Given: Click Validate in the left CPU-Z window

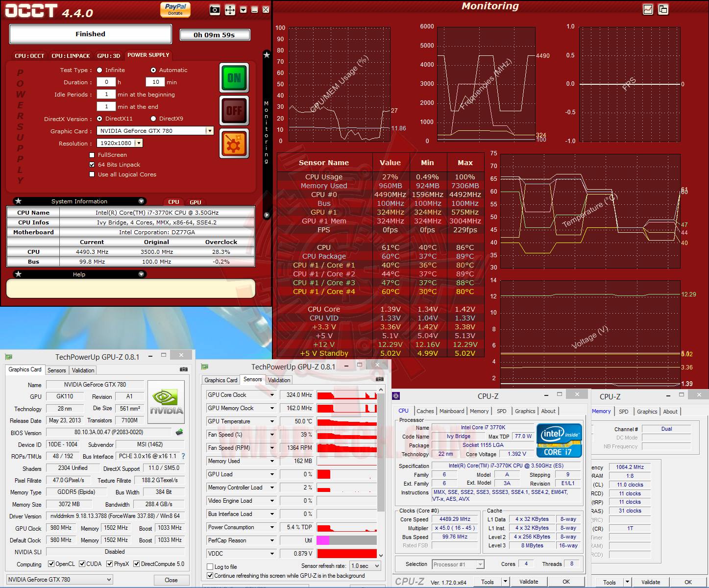Looking at the screenshot, I should pos(529,582).
